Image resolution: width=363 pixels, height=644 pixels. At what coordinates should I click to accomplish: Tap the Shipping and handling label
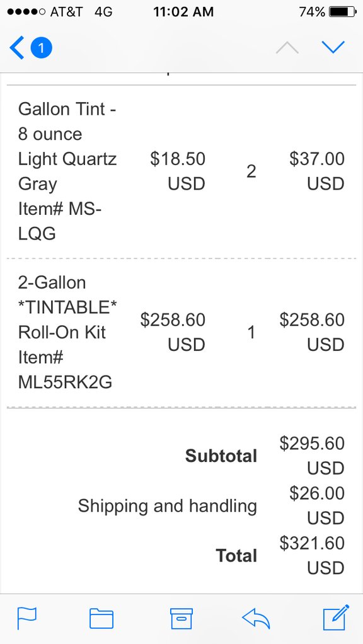(x=167, y=506)
